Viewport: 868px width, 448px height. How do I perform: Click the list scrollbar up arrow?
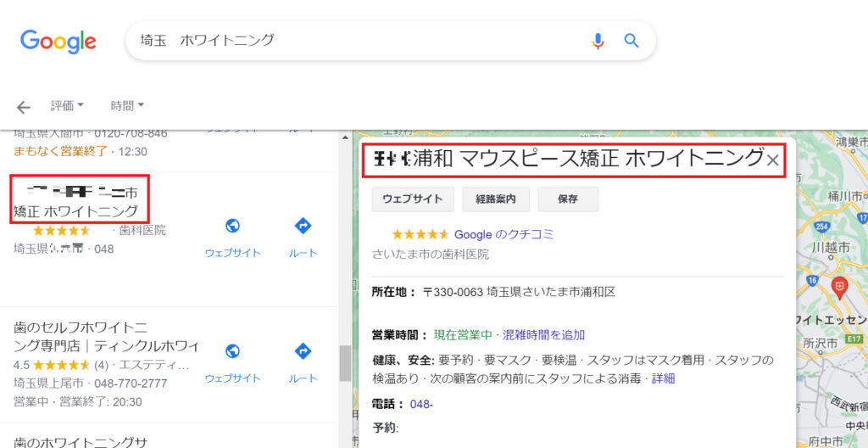click(x=346, y=137)
